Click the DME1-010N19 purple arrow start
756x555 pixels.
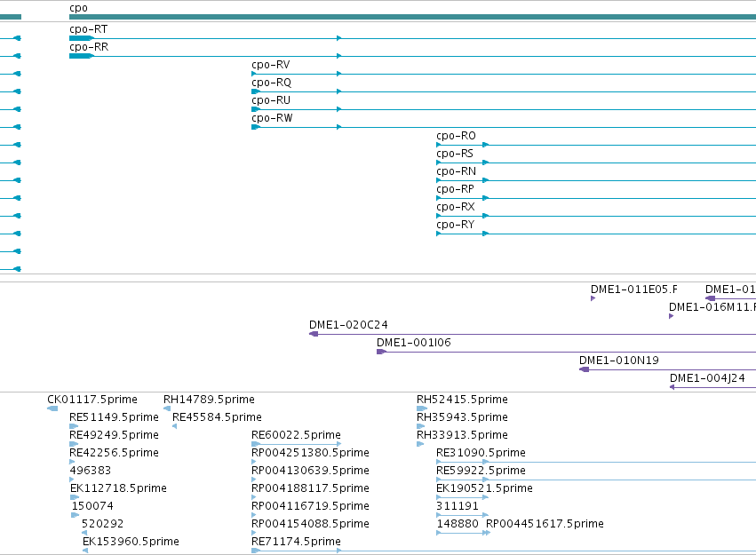click(584, 369)
